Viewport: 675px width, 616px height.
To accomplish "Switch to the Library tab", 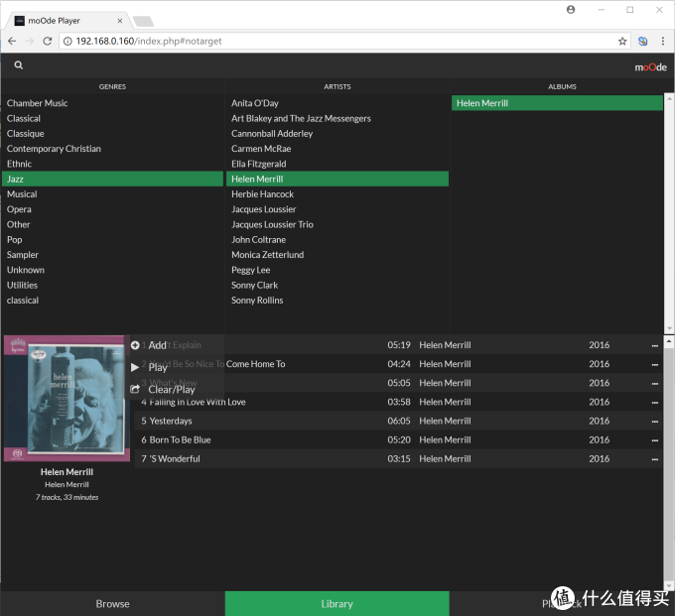I will tap(337, 603).
